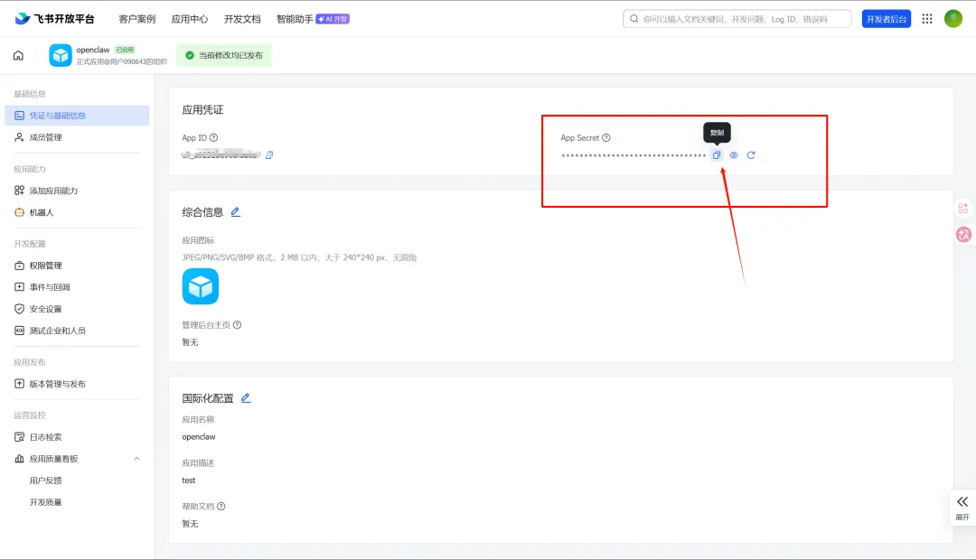Open 帮助文档 help icon
Screen dimensions: 976x560
[x=221, y=507]
